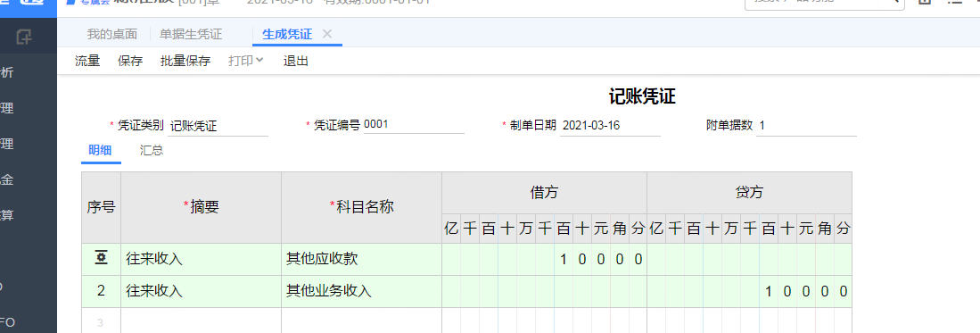The height and width of the screenshot is (333, 980).
Task: Switch to the 明细 sub-tab
Action: point(101,150)
